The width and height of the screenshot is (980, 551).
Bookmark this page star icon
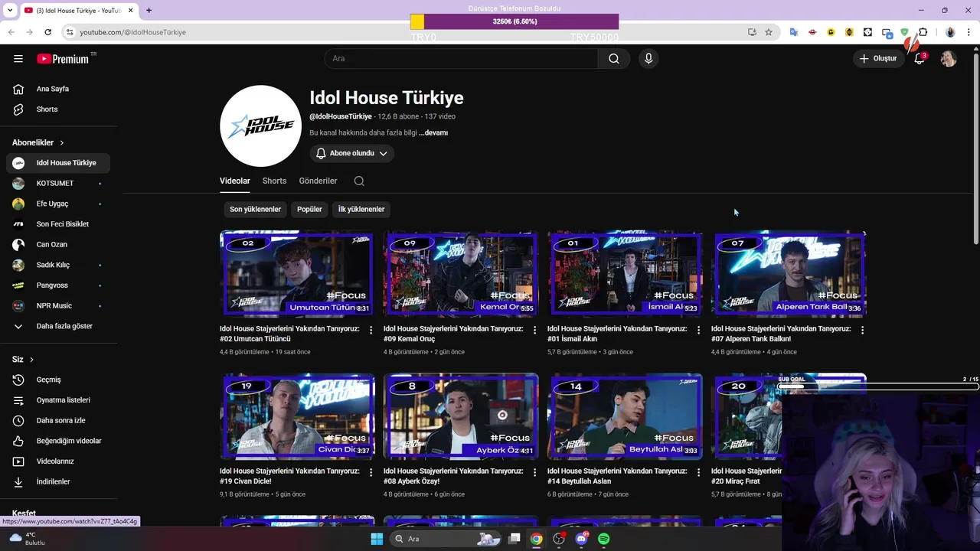(x=769, y=32)
